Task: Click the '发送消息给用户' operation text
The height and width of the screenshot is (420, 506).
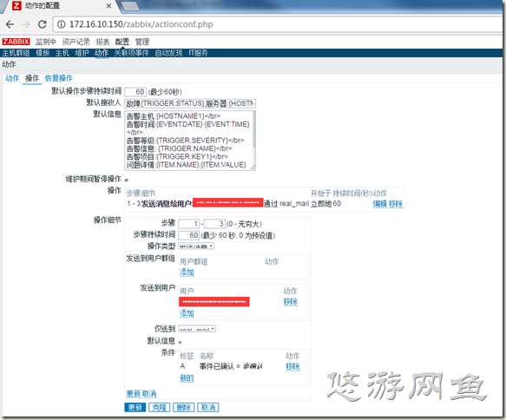Action: point(167,204)
